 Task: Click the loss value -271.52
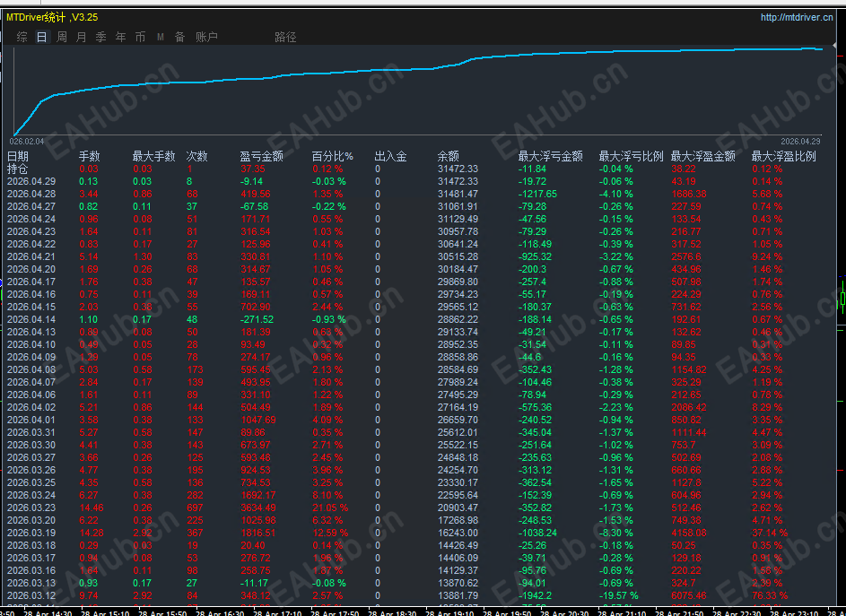tap(257, 319)
